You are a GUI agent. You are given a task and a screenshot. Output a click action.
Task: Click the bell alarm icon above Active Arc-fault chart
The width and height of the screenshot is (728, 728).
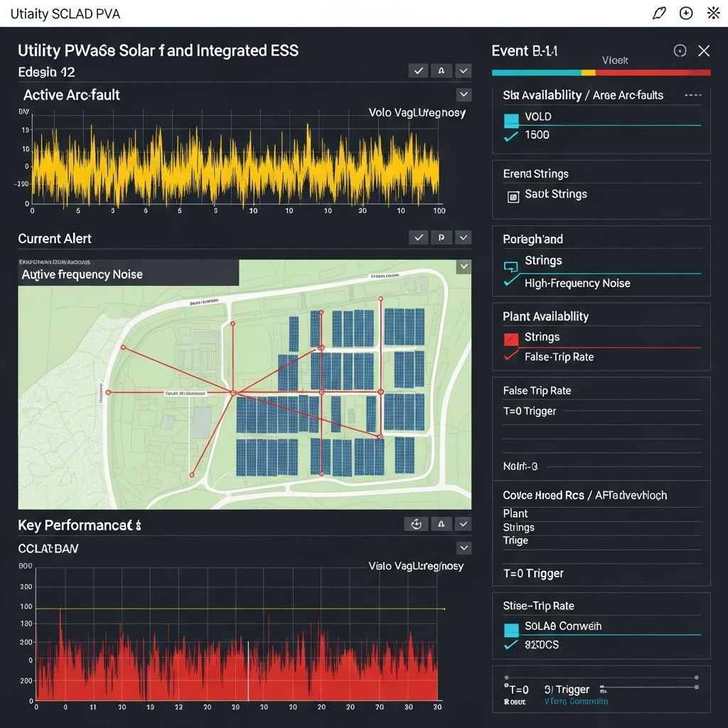tap(441, 70)
